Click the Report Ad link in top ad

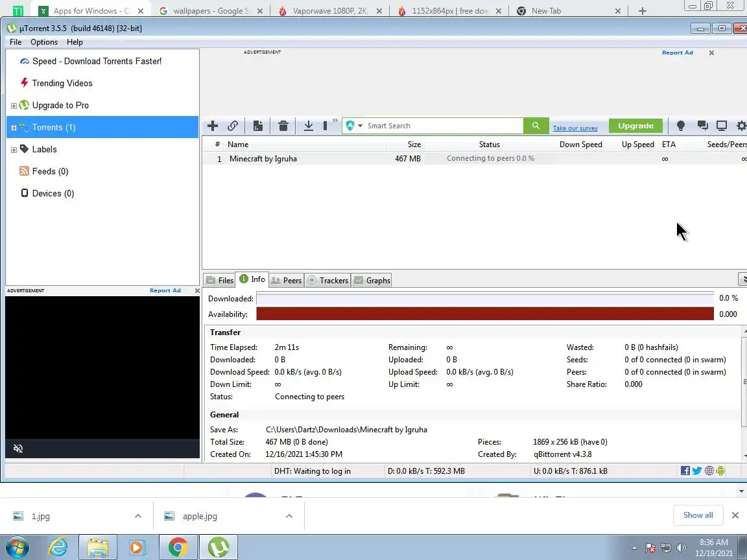pos(678,52)
